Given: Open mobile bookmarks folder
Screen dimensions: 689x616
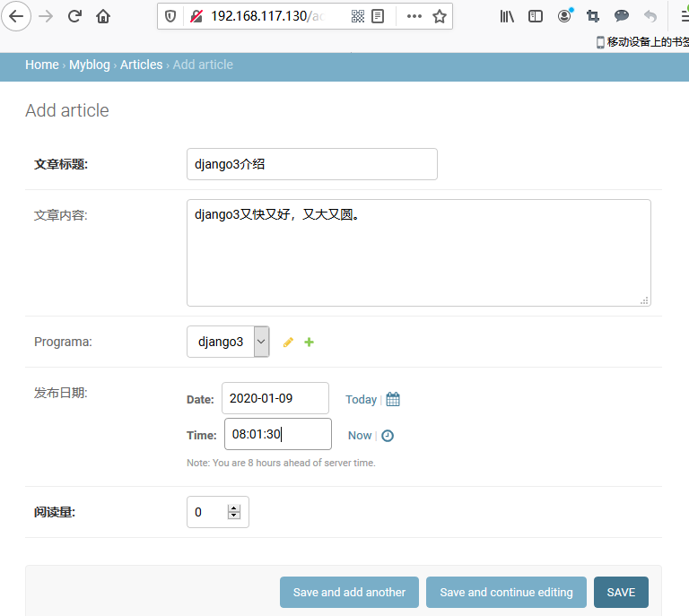Looking at the screenshot, I should 642,42.
